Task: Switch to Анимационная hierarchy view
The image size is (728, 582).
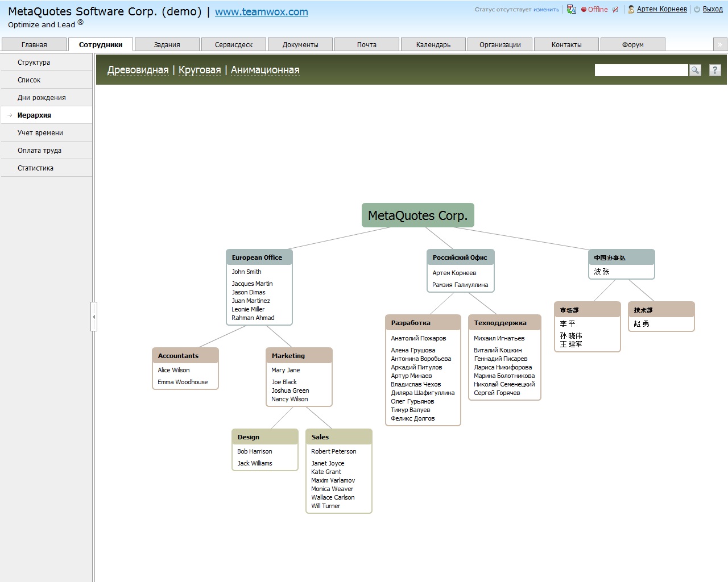Action: point(265,70)
